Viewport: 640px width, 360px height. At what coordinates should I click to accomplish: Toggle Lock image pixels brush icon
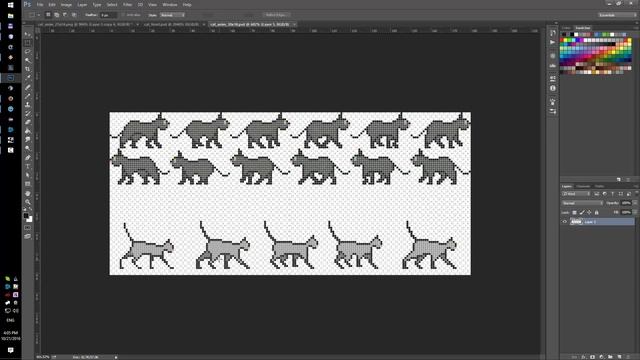point(582,212)
